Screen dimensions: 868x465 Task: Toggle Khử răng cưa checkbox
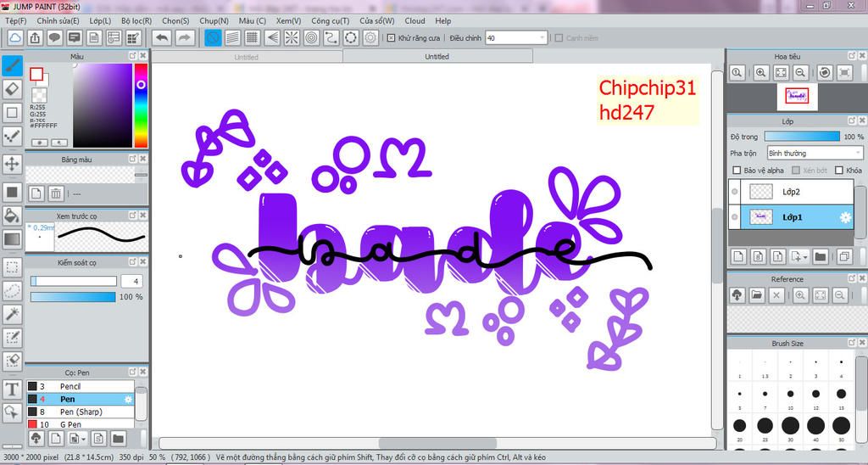click(391, 37)
